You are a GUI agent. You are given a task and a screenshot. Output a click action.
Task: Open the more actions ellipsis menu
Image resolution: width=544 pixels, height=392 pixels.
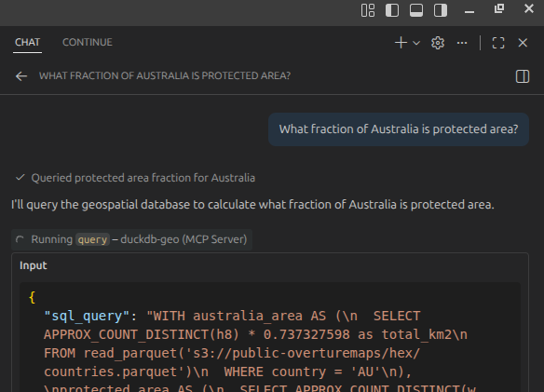[x=462, y=43]
